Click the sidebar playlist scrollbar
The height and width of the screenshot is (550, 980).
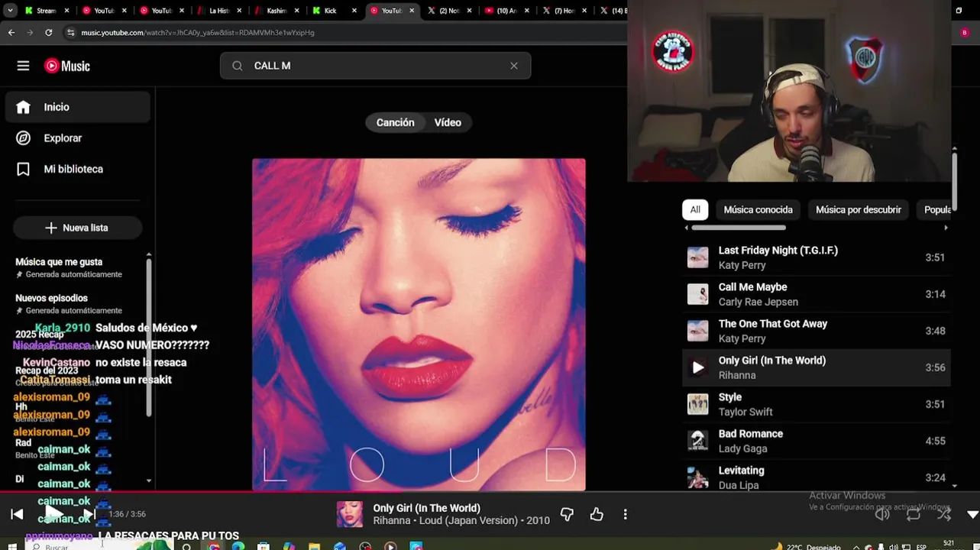click(149, 336)
